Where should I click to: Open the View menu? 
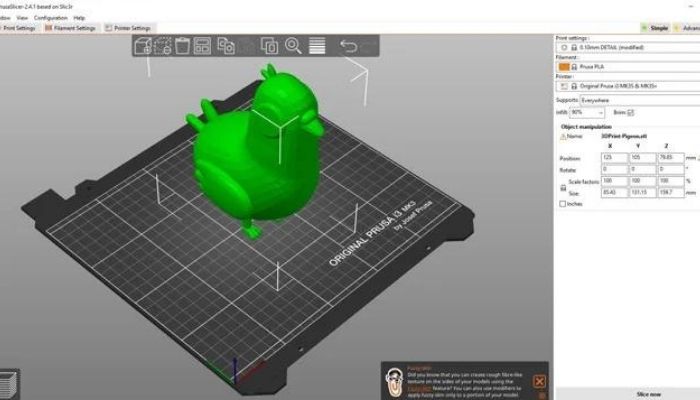(22, 18)
